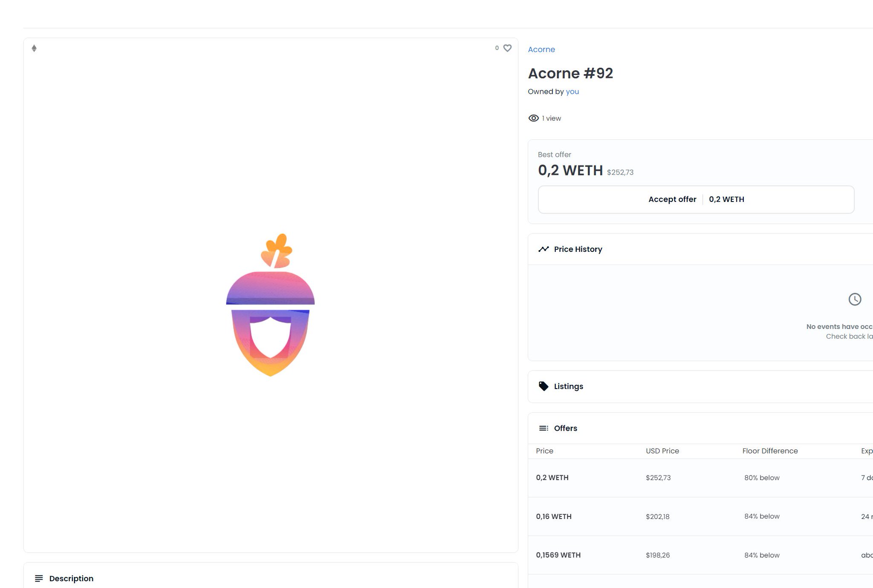
Task: Click the Offers list icon
Action: point(543,428)
